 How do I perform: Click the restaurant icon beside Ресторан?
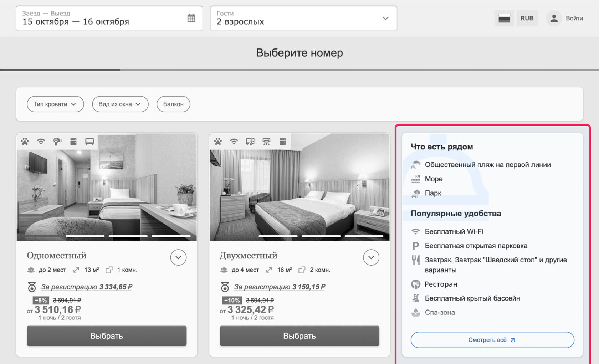coord(416,284)
